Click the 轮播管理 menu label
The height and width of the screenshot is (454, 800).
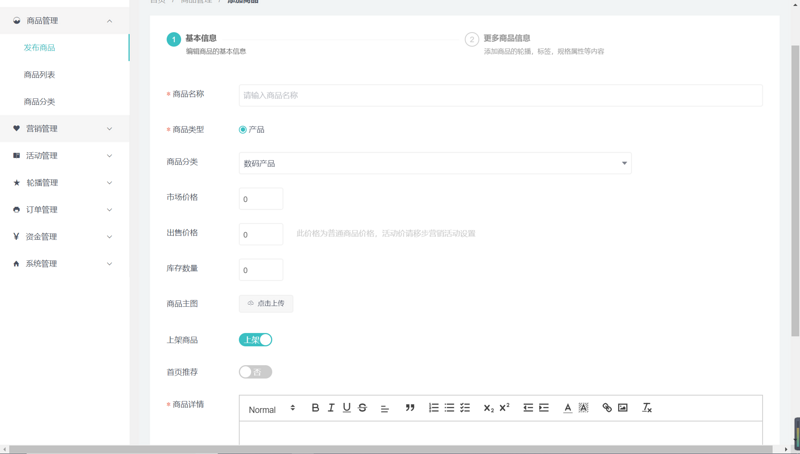pyautogui.click(x=42, y=183)
